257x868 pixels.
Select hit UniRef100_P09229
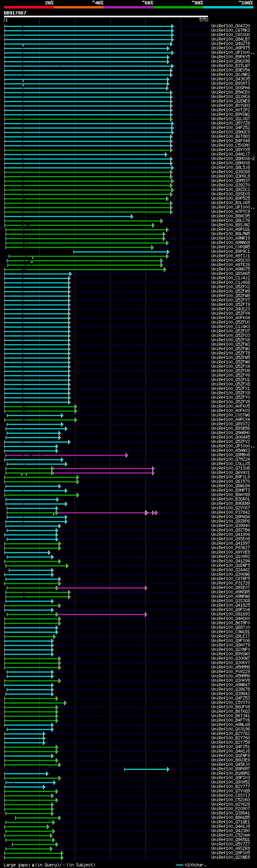pyautogui.click(x=230, y=671)
